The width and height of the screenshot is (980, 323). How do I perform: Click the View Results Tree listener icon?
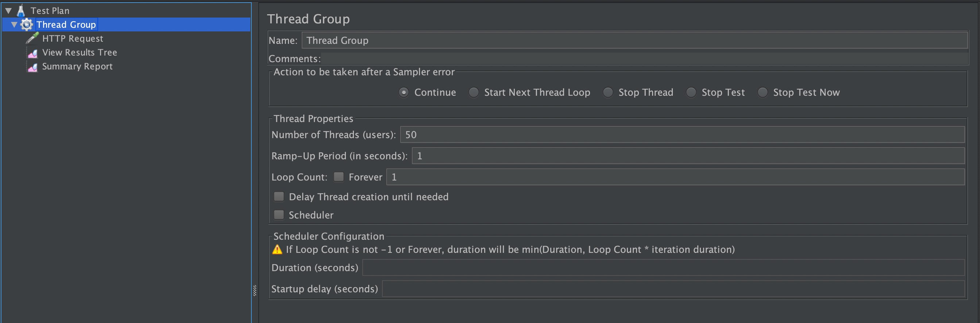coord(33,53)
